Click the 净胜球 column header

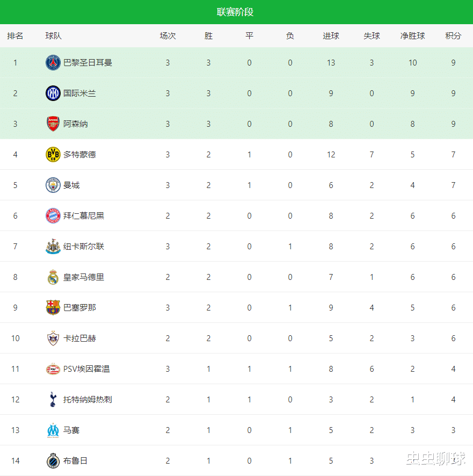point(412,36)
